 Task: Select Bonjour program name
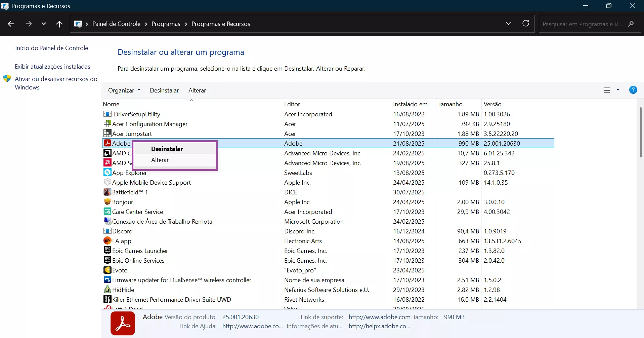(123, 202)
